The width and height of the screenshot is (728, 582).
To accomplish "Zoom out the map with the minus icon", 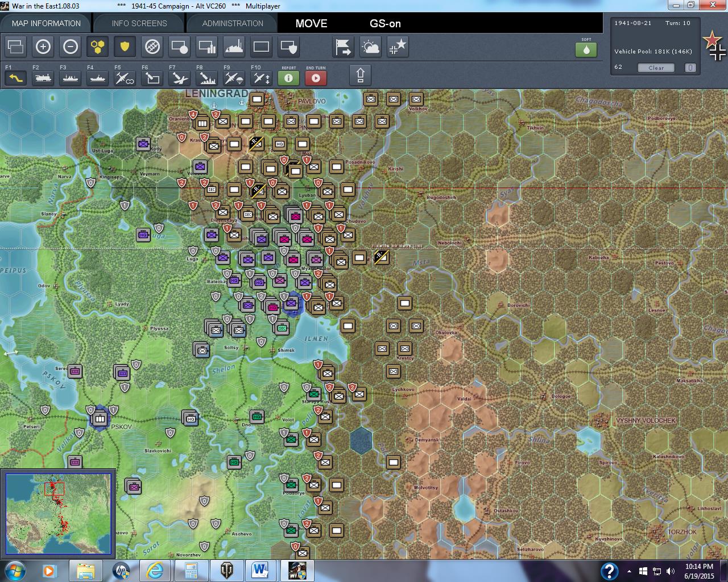I will [x=71, y=47].
